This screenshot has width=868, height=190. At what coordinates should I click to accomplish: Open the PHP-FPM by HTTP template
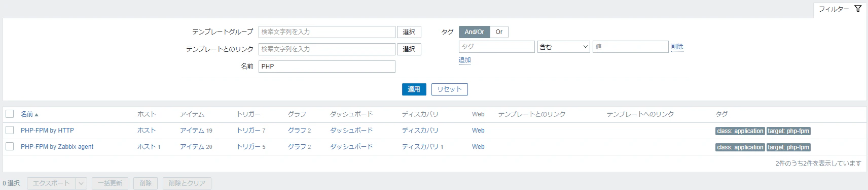[47, 131]
